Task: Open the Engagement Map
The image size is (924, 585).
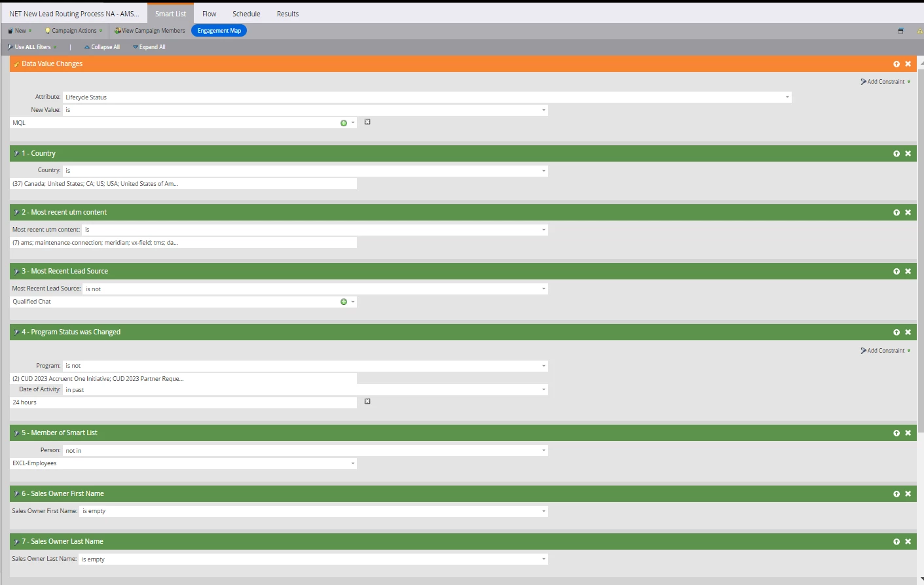Action: coord(219,31)
